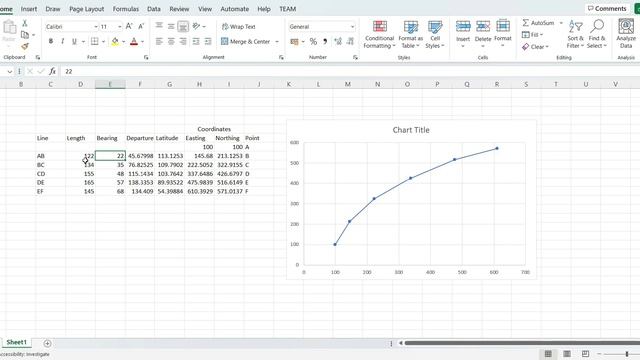
Task: Toggle Wrap Text for the cell
Action: 239,27
